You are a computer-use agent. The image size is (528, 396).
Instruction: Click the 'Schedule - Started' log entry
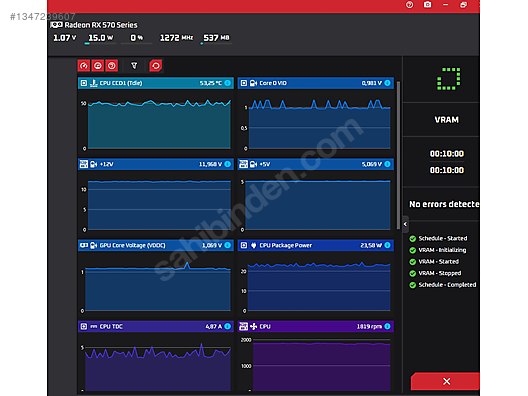click(443, 238)
